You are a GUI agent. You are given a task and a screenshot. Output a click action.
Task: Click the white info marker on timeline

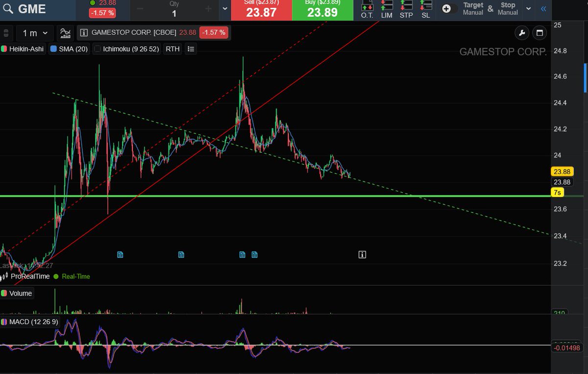[x=362, y=254]
